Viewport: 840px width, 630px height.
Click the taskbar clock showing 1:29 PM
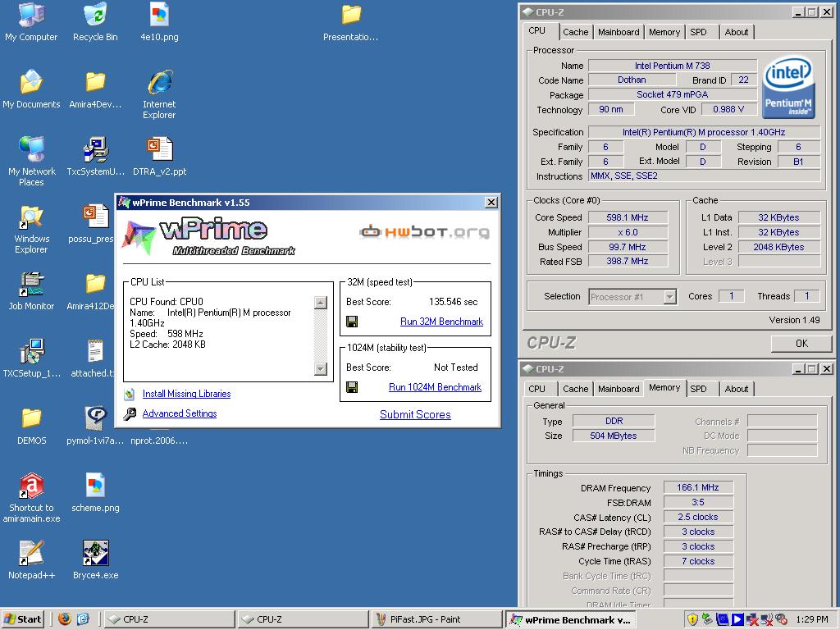812,619
